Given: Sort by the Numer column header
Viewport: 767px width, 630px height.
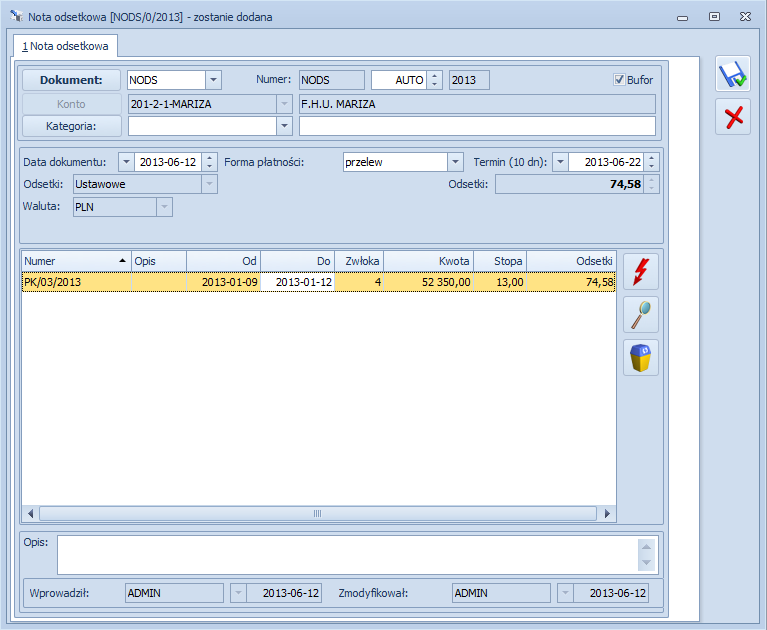Looking at the screenshot, I should (x=76, y=261).
